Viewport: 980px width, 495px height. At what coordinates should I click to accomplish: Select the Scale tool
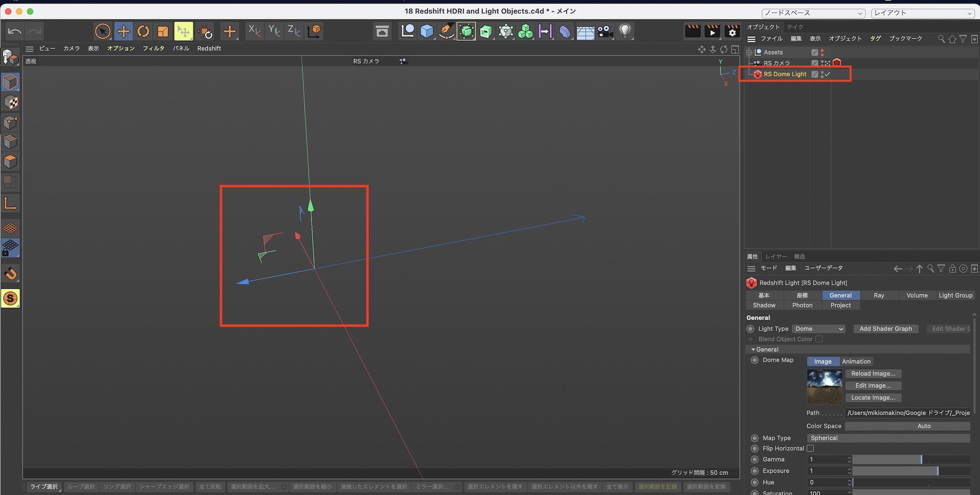tap(163, 31)
